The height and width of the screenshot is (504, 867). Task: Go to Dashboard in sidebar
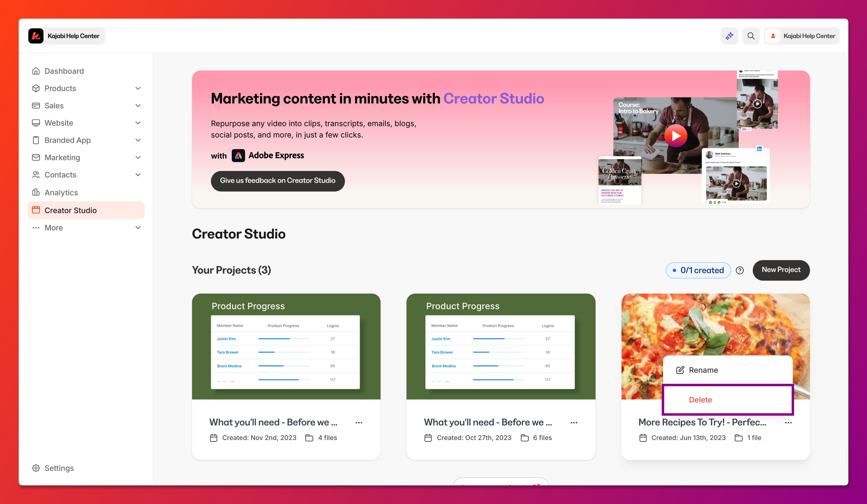(86, 71)
